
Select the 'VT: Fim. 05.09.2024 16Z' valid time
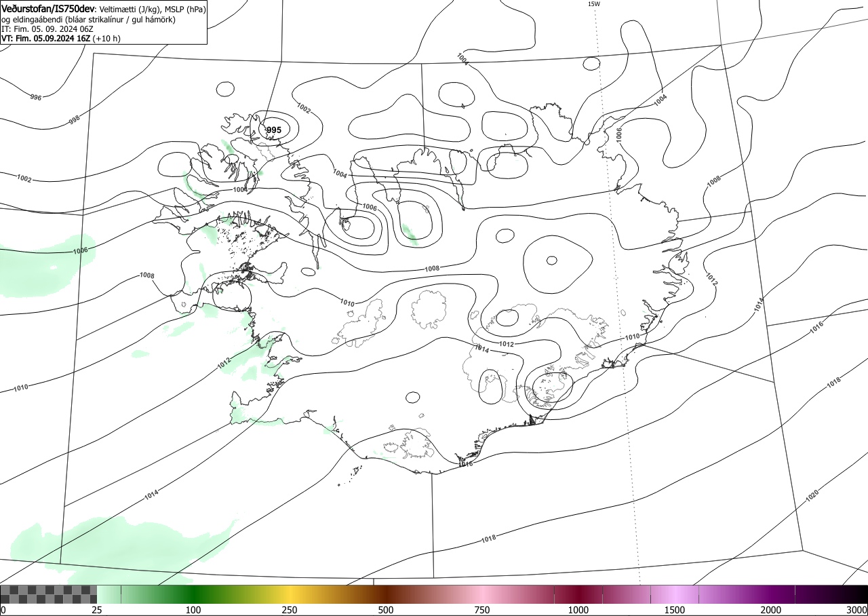click(x=46, y=39)
